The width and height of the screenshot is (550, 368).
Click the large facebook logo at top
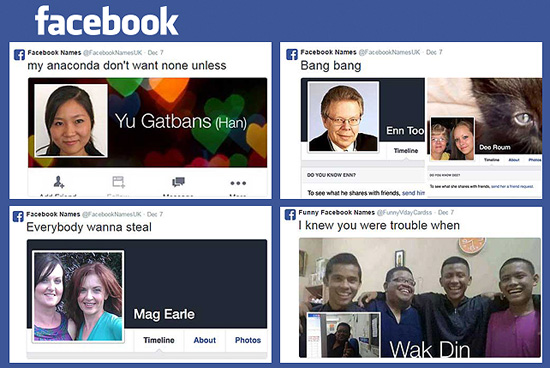tap(106, 21)
